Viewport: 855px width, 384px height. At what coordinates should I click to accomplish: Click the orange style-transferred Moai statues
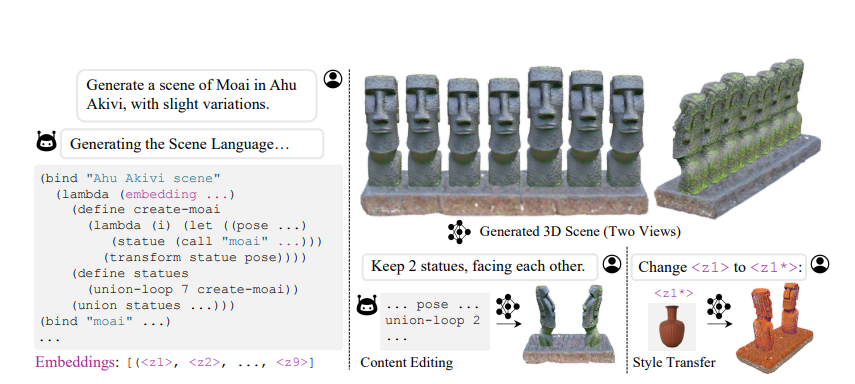pos(774,328)
